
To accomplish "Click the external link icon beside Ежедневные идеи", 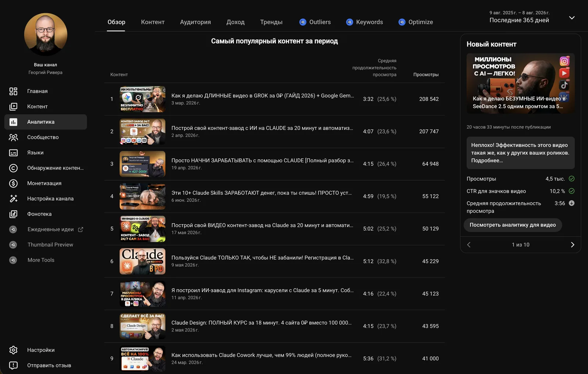I will 80,229.
